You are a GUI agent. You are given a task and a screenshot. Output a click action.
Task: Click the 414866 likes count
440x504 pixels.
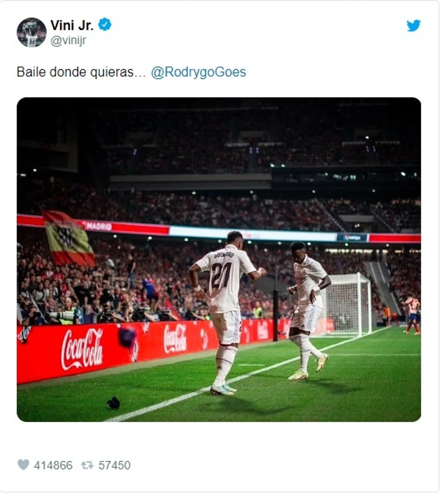53,465
